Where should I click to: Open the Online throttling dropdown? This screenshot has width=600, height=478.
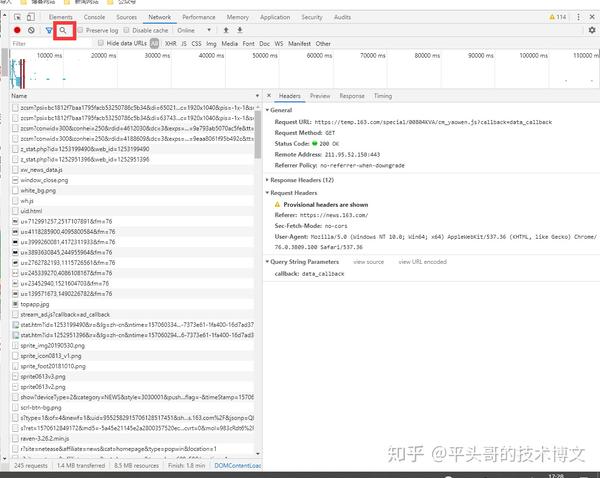pyautogui.click(x=194, y=30)
